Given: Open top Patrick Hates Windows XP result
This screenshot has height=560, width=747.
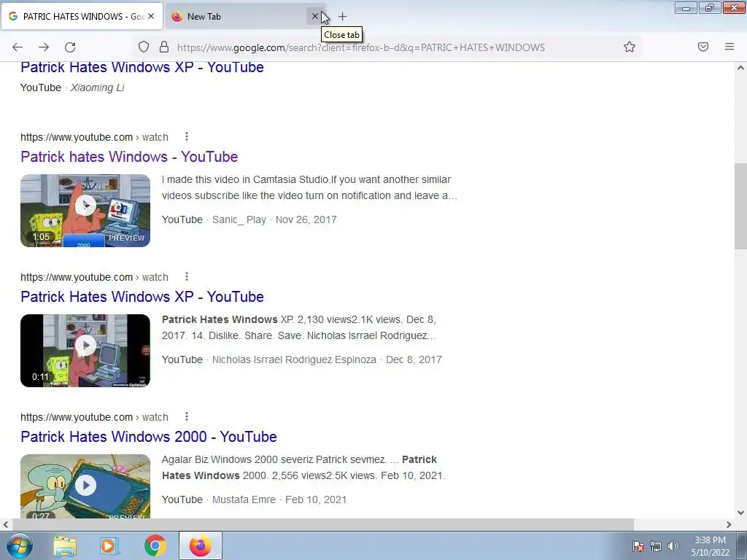Looking at the screenshot, I should click(x=142, y=67).
